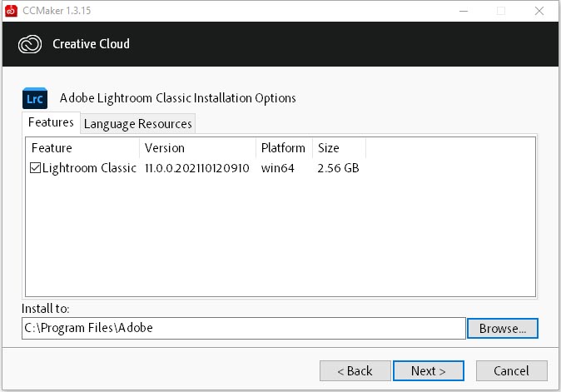Proceed with the Next button

429,371
